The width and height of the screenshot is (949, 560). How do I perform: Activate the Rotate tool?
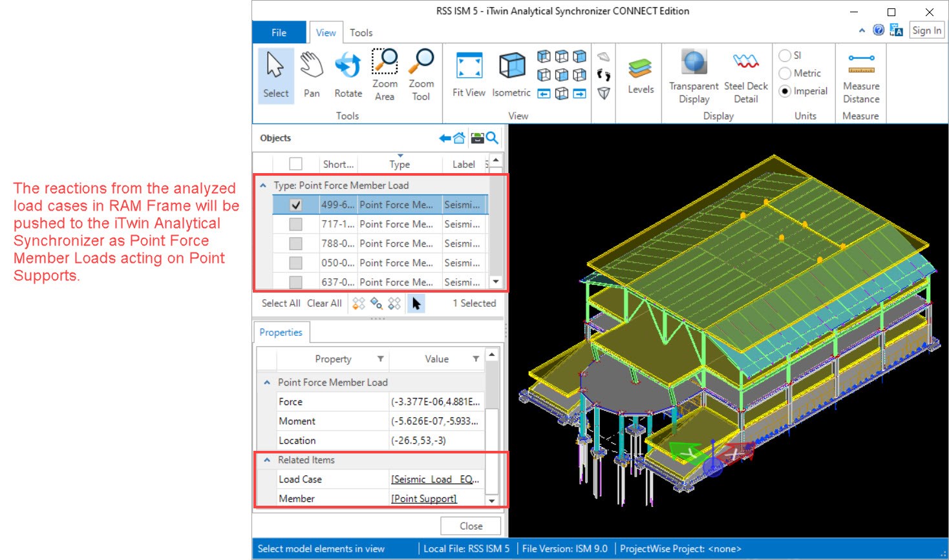[x=348, y=76]
